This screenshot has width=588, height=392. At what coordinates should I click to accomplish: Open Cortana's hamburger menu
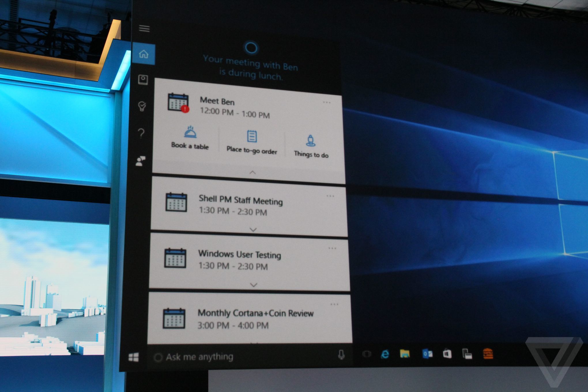pos(144,28)
